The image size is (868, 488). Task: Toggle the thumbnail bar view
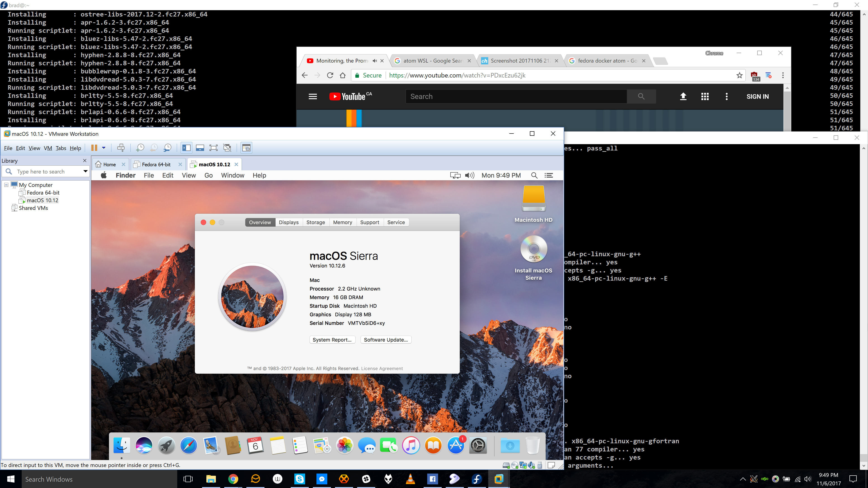click(x=200, y=148)
